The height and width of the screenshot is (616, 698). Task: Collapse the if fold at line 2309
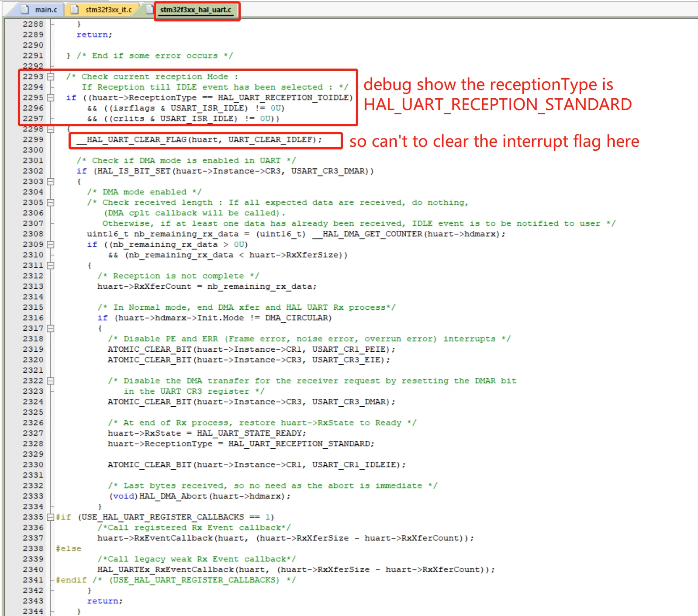[51, 245]
